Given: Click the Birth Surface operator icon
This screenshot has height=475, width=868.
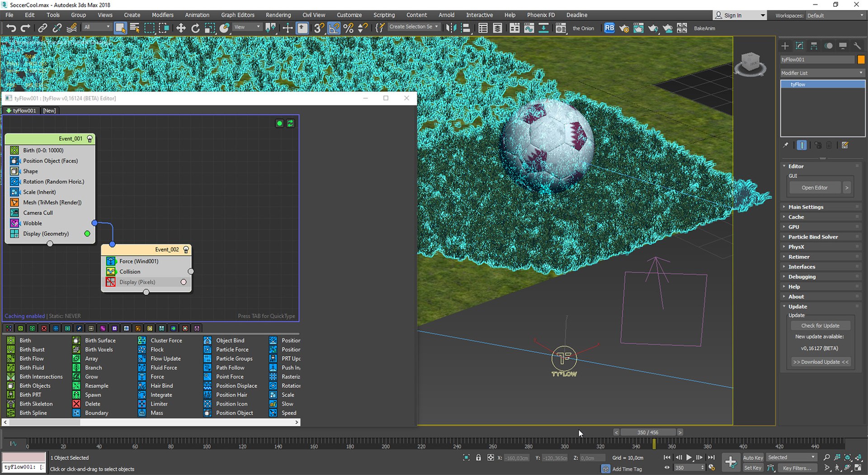Looking at the screenshot, I should pos(77,340).
